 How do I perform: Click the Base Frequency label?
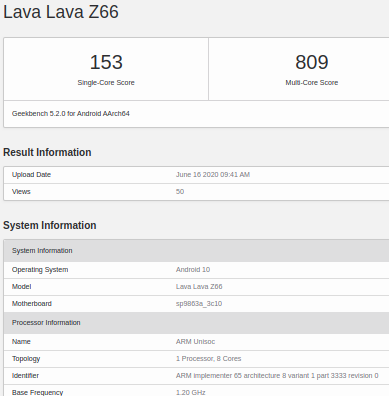point(37,392)
